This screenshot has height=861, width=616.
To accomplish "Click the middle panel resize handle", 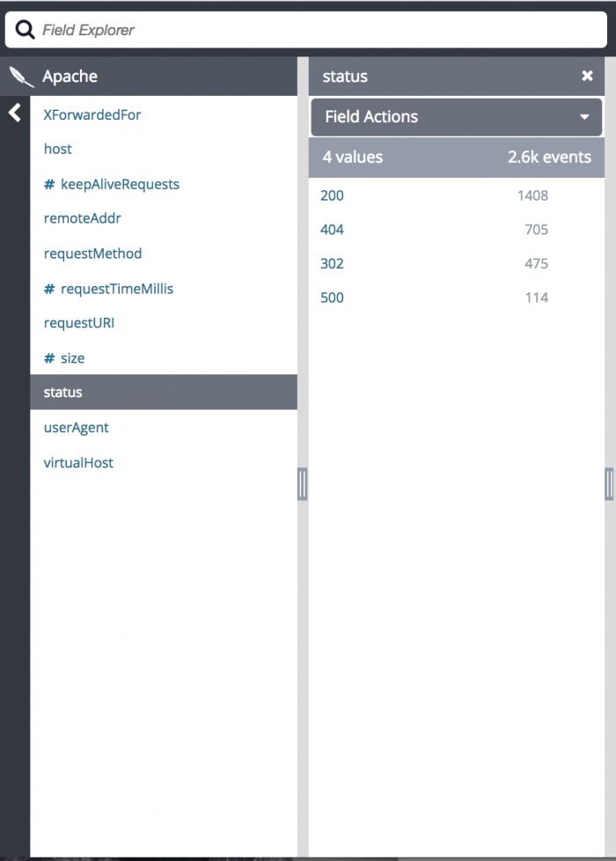I will [303, 483].
